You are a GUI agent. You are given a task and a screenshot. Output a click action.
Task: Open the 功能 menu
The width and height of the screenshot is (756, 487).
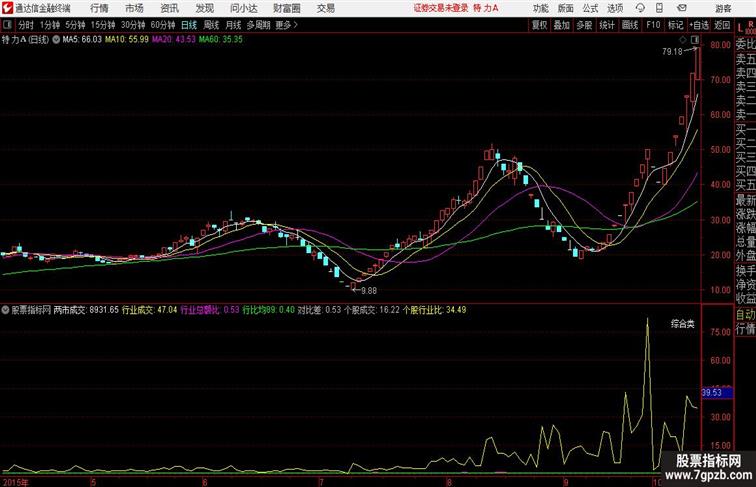point(541,8)
